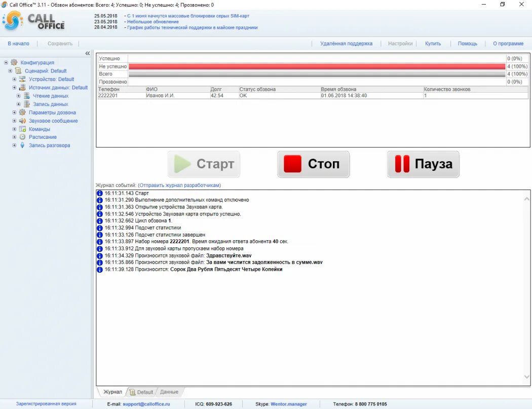
Task: Click the Долг value 42.54 cell
Action: tap(224, 96)
